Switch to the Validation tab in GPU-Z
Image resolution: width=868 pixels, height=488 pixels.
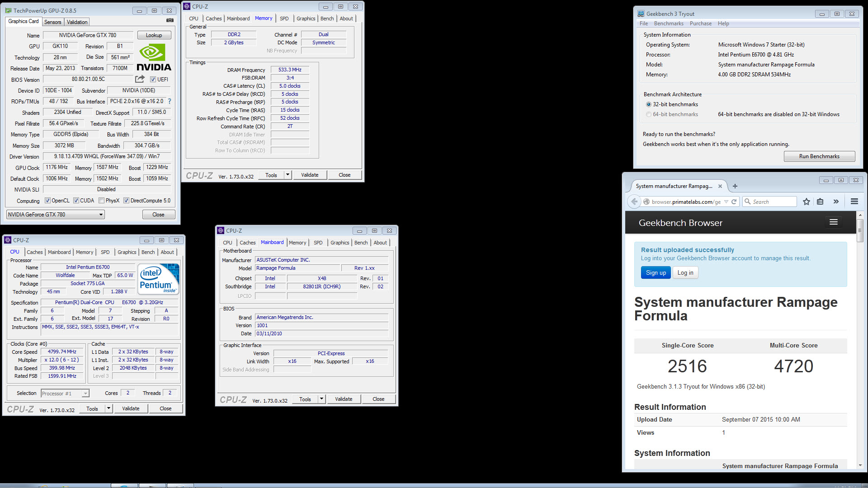point(77,22)
